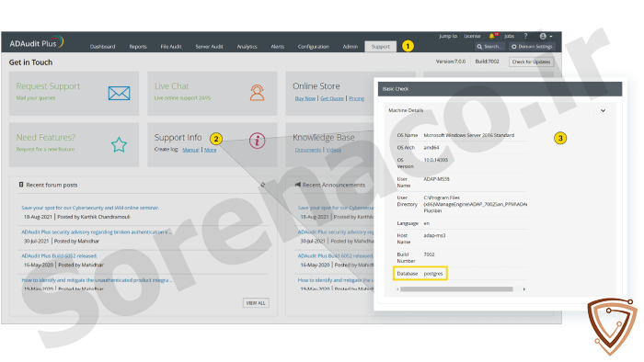This screenshot has width=644, height=362.
Task: Select the Database value postgres
Action: click(433, 274)
